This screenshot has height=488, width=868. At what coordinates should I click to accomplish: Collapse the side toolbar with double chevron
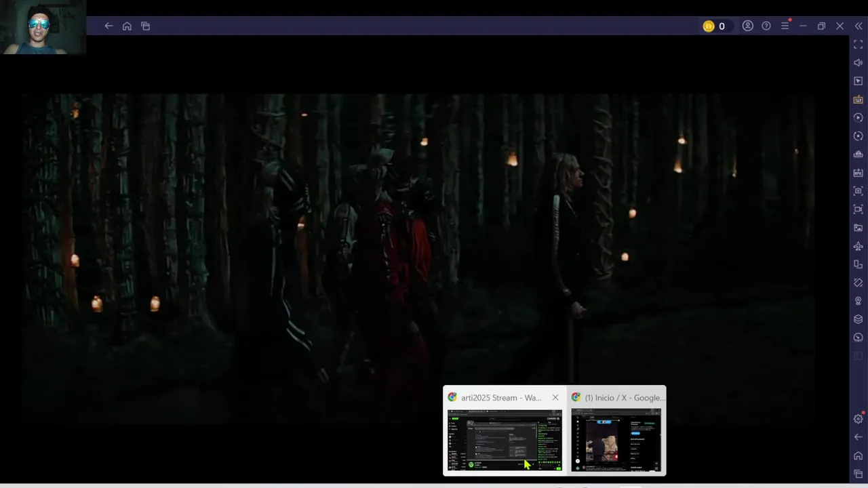point(859,26)
